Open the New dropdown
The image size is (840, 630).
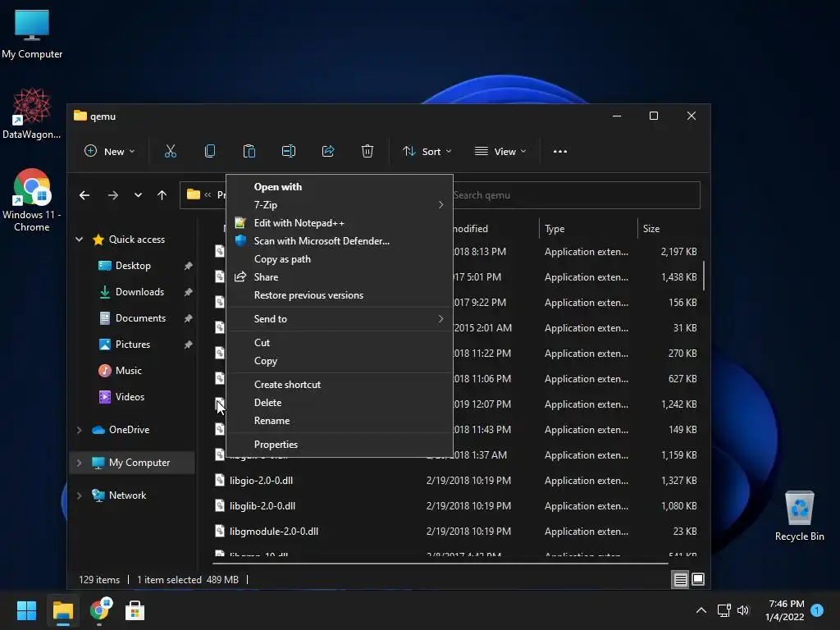tap(110, 152)
